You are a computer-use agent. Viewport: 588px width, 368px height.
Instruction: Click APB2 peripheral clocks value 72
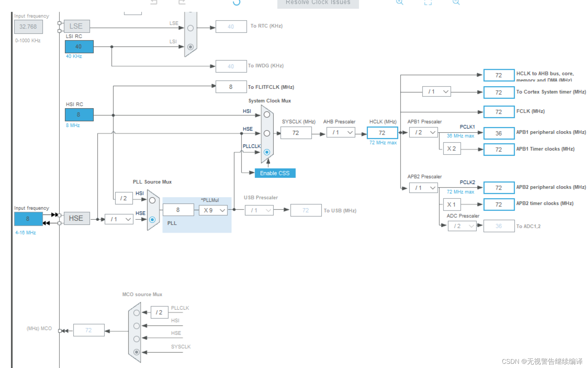(499, 188)
